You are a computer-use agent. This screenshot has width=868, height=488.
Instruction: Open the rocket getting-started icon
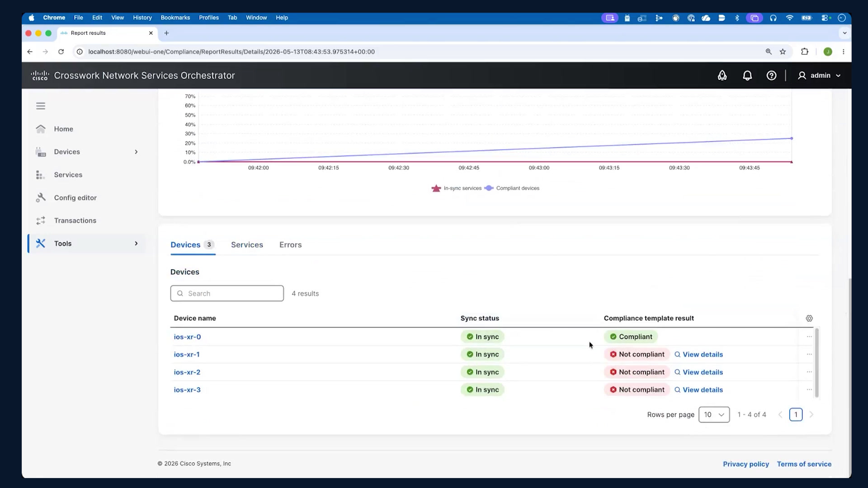(722, 75)
